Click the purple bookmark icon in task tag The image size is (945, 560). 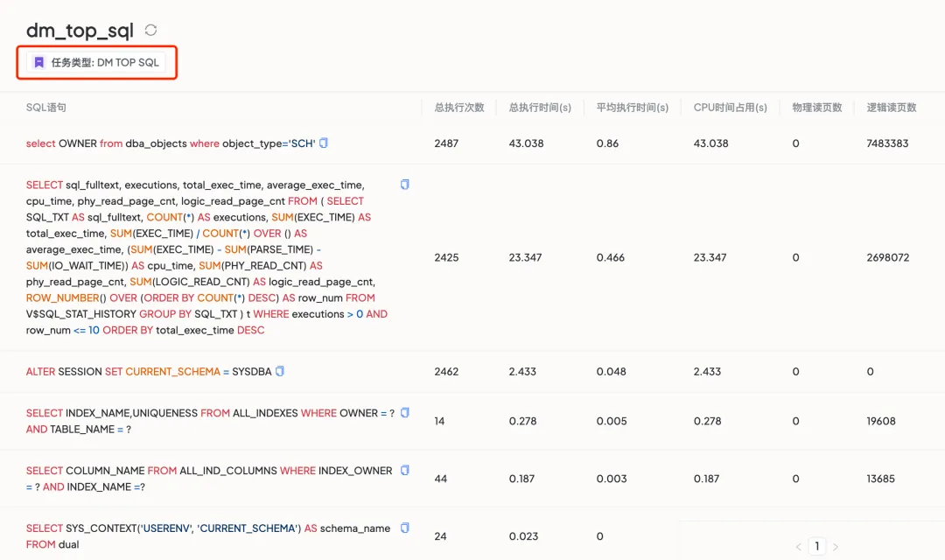(x=39, y=63)
